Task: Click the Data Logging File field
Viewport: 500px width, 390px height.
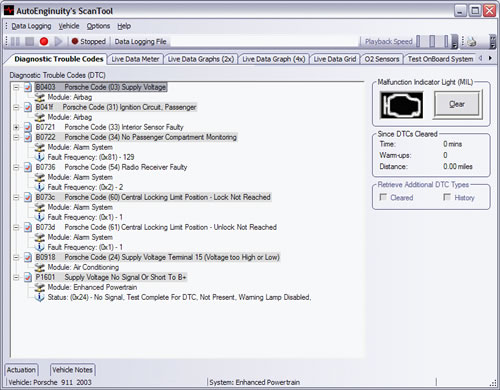Action: (x=264, y=42)
